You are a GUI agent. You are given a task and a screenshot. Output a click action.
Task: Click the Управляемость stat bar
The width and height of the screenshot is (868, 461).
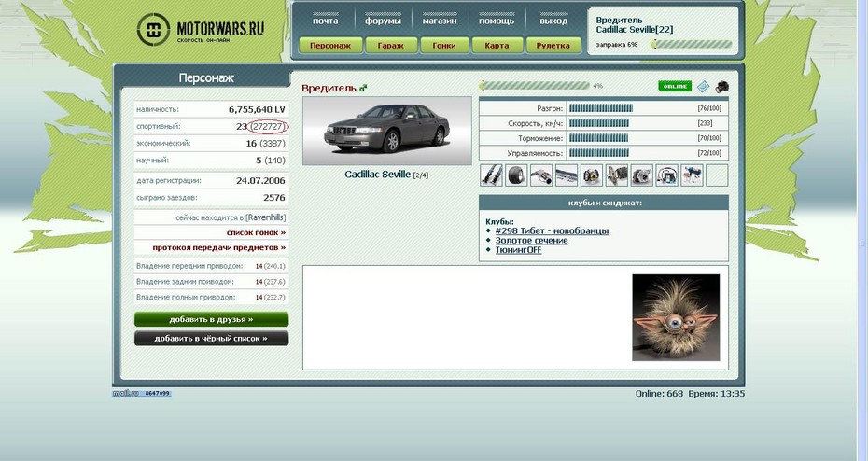[599, 153]
